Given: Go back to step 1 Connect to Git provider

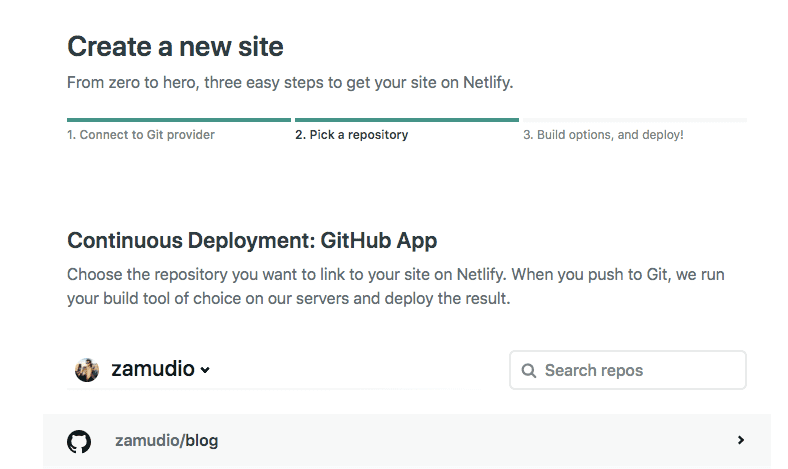Looking at the screenshot, I should [141, 134].
